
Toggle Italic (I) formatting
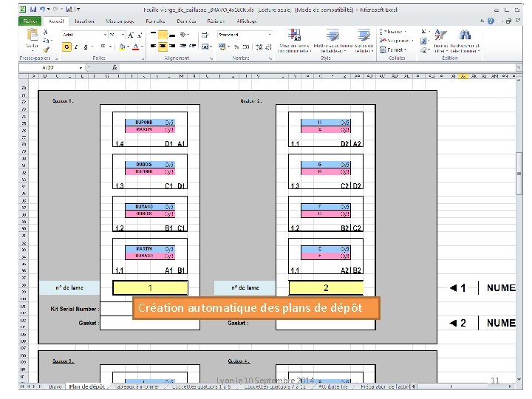76,47
